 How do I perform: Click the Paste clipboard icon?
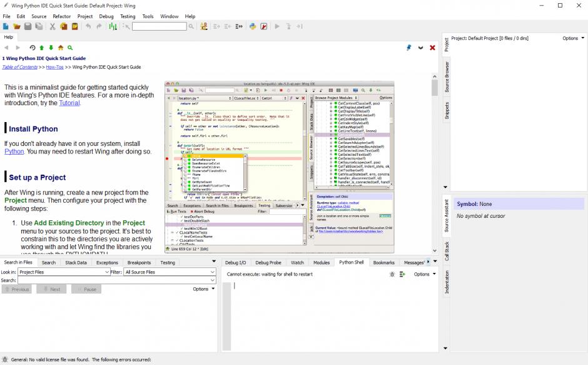tap(74, 26)
